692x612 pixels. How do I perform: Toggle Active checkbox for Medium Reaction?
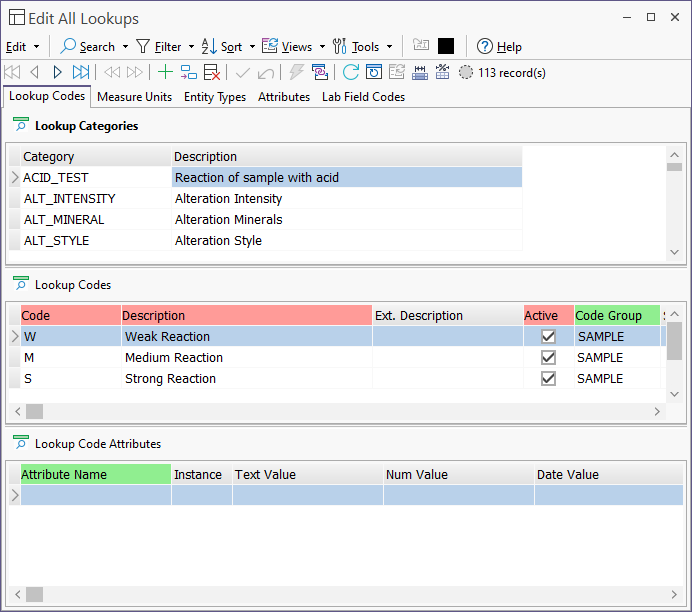pyautogui.click(x=548, y=357)
